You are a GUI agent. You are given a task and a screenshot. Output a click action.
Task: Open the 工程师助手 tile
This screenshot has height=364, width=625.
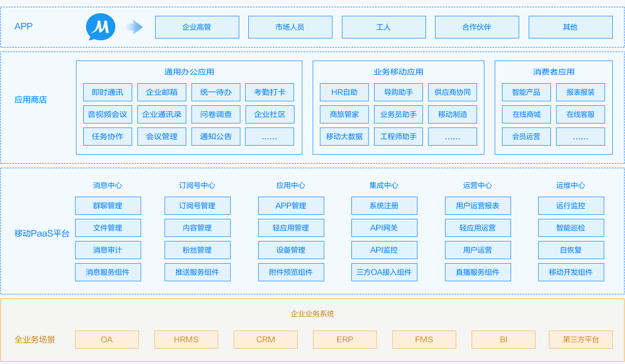398,137
